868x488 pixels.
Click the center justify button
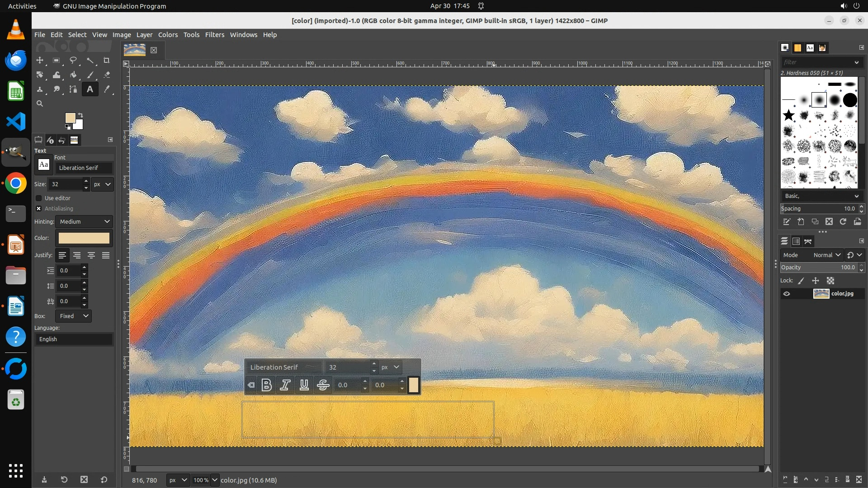point(91,256)
